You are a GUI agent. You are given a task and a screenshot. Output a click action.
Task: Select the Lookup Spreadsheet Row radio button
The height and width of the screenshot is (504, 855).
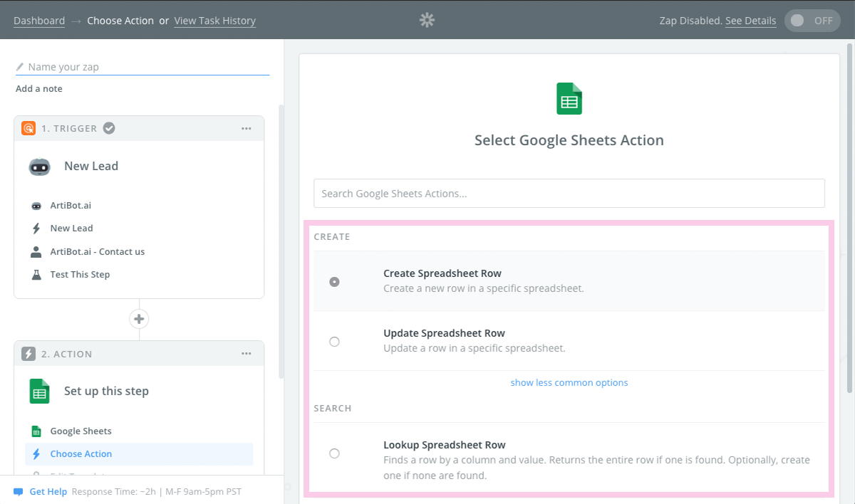click(334, 453)
